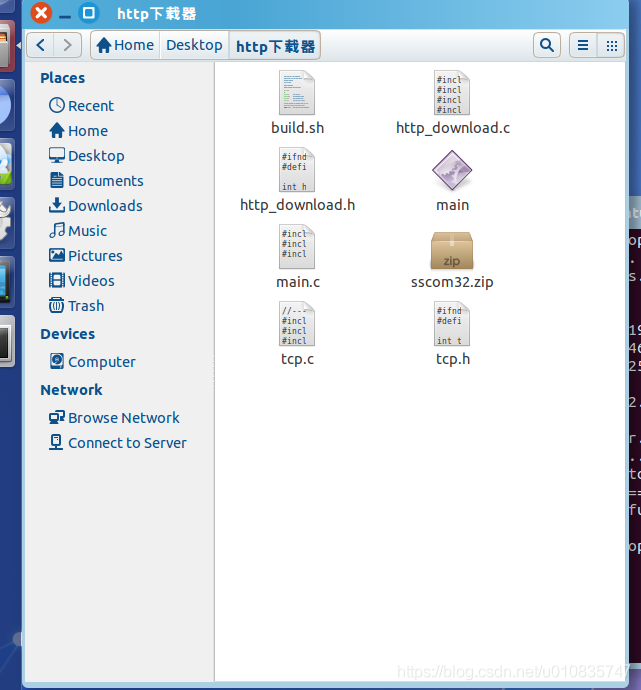Maximize the file manager window

[88, 13]
